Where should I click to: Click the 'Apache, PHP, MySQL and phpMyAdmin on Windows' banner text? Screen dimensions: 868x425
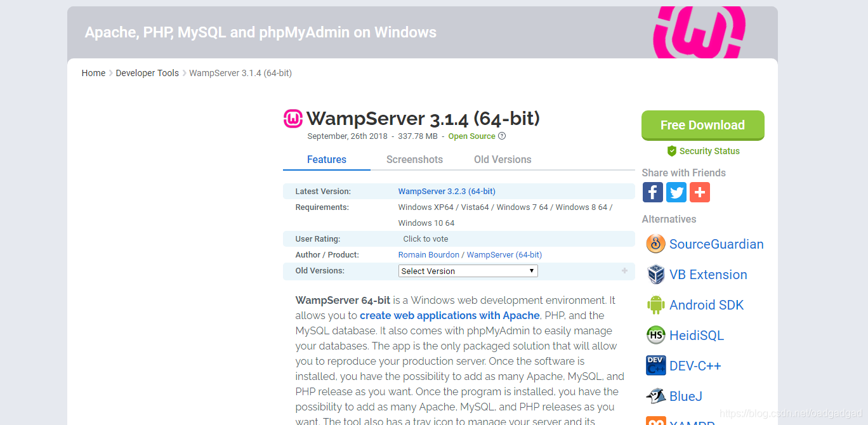[x=261, y=32]
